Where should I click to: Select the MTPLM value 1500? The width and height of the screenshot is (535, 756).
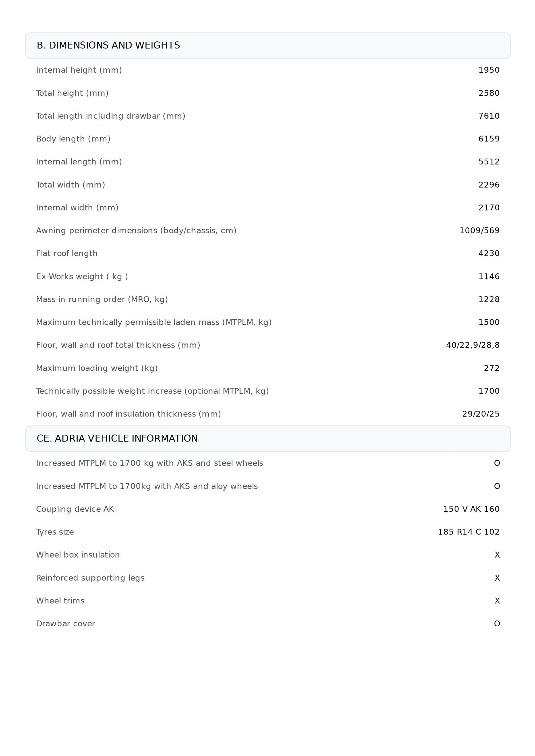[x=489, y=322]
